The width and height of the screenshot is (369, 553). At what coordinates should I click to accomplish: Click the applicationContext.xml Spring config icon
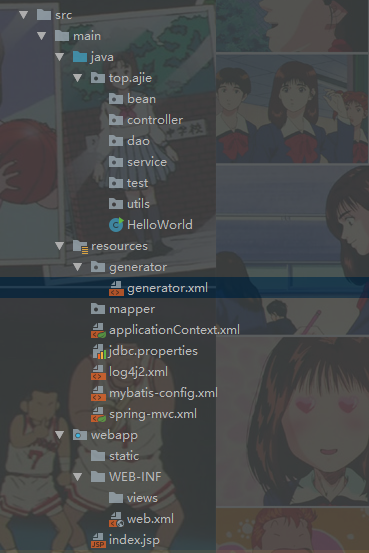(x=98, y=330)
